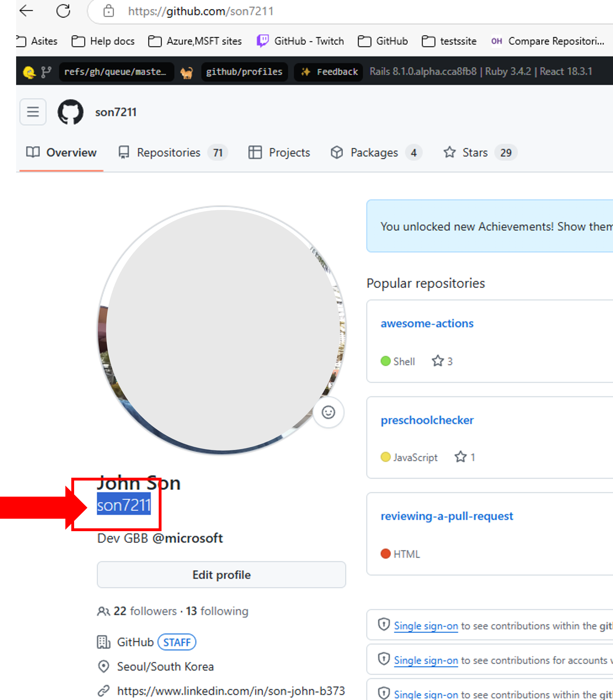Open the Help docs bookmark folder
The height and width of the screenshot is (700, 613).
103,41
